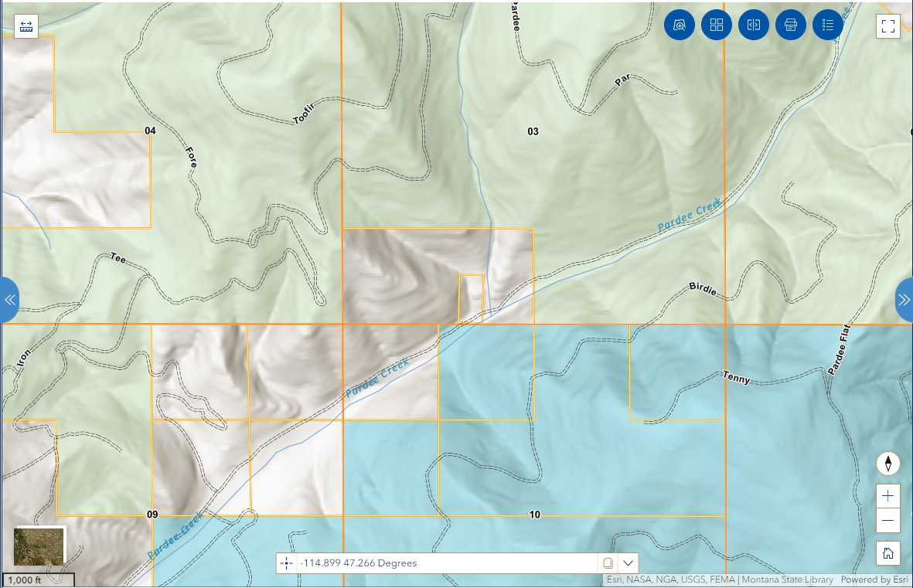Reset map orientation with compass
913x588 pixels.
coord(888,464)
